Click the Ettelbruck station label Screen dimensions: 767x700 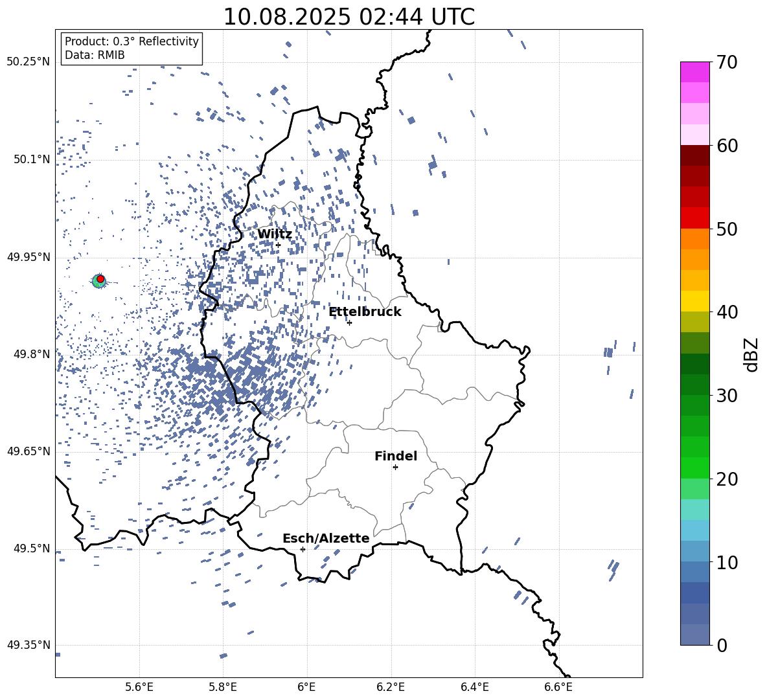(x=365, y=312)
